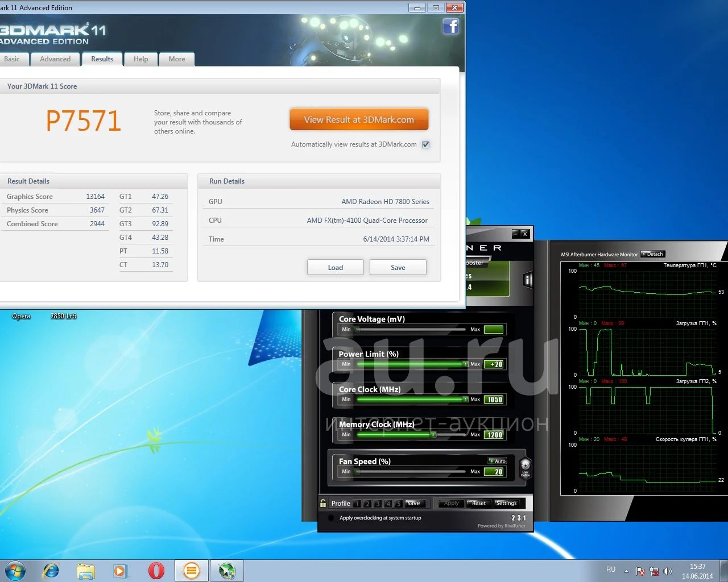728x582 pixels.
Task: Open the Facebook share icon in 3DMark
Action: (x=451, y=26)
